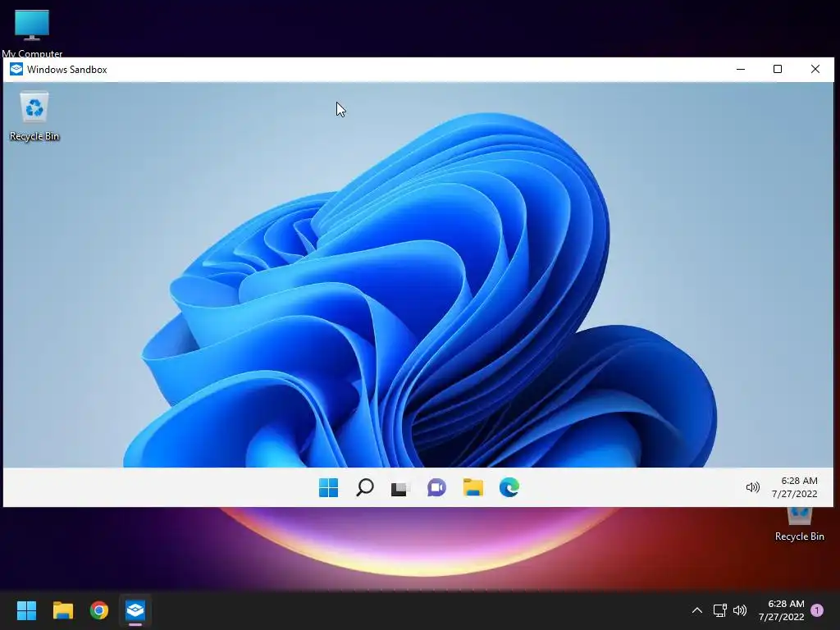Launch Microsoft Edge in the Sandbox taskbar
840x630 pixels.
pos(509,487)
